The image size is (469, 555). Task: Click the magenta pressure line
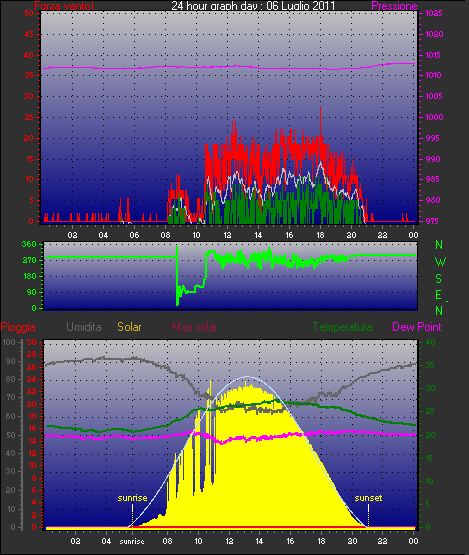(x=228, y=67)
